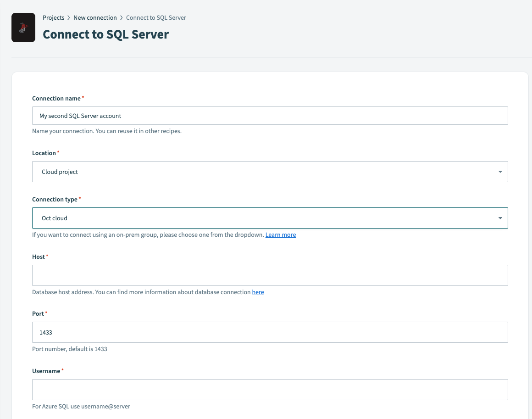Click the red application logo icon
The height and width of the screenshot is (419, 532).
point(23,28)
